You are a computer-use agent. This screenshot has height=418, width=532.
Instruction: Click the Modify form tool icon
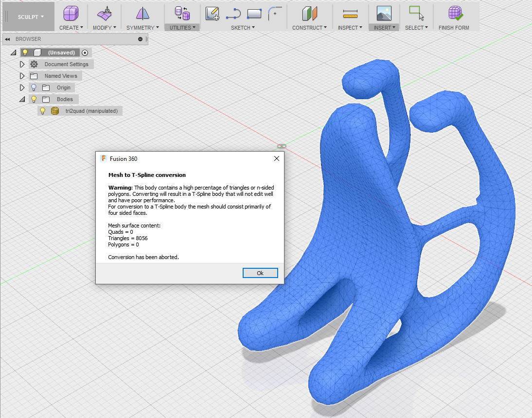click(x=104, y=12)
